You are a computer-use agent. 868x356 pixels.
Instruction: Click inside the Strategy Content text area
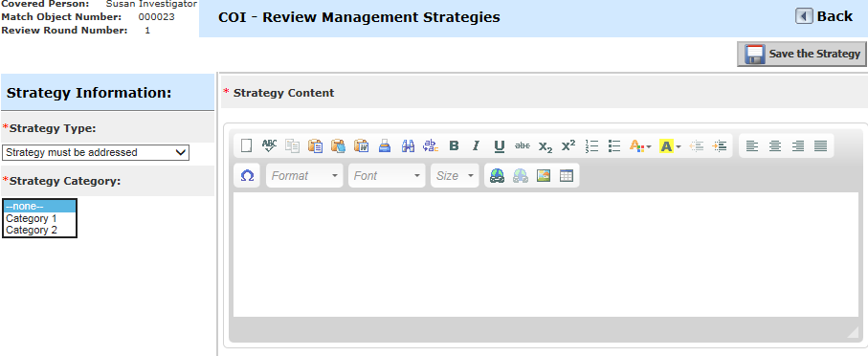pyautogui.click(x=545, y=255)
